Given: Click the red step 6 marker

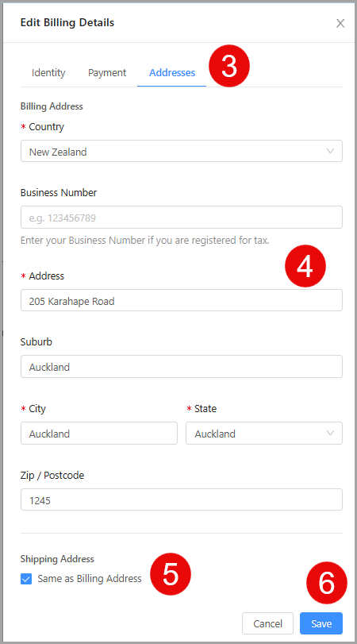Looking at the screenshot, I should [327, 583].
